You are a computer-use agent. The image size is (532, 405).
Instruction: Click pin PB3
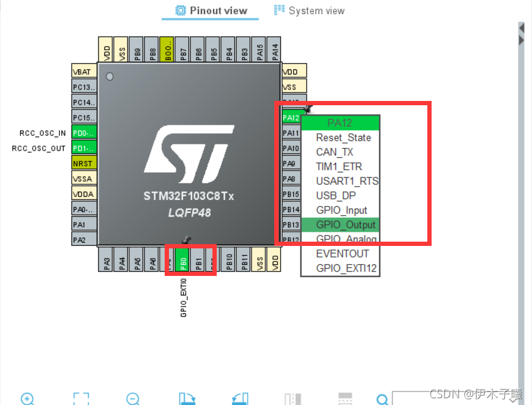[244, 50]
